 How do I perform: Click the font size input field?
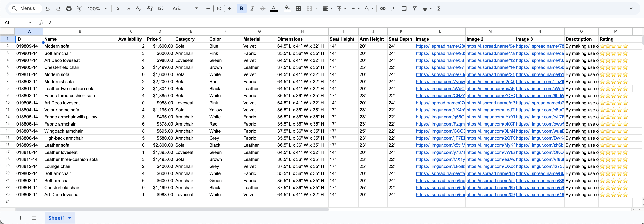(219, 9)
